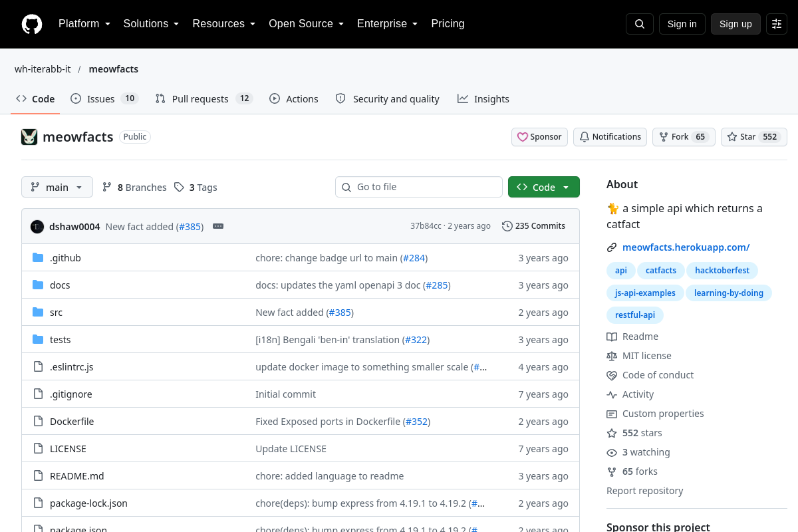Switch to the Pull requests tab
798x532 pixels.
pyautogui.click(x=204, y=99)
